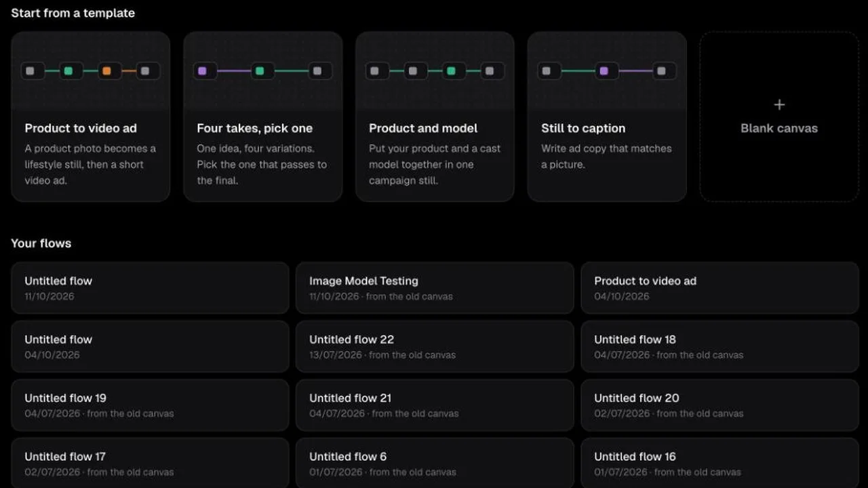Select the Product and model template

click(435, 117)
